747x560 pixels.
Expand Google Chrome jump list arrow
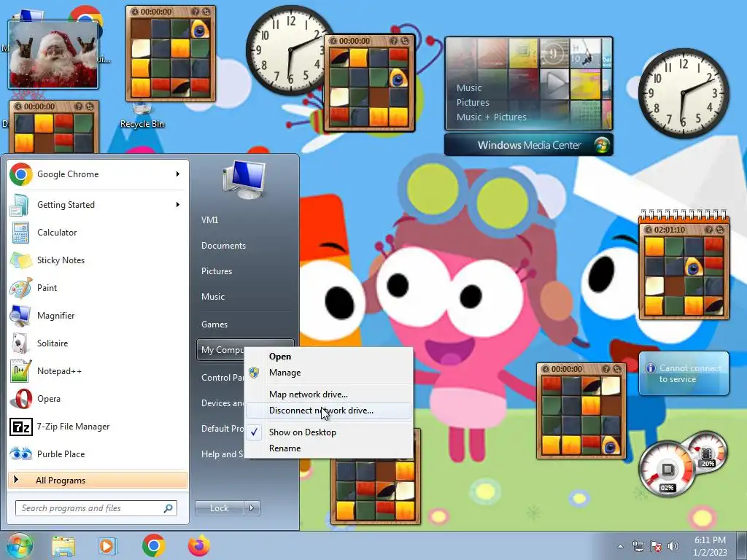click(178, 174)
